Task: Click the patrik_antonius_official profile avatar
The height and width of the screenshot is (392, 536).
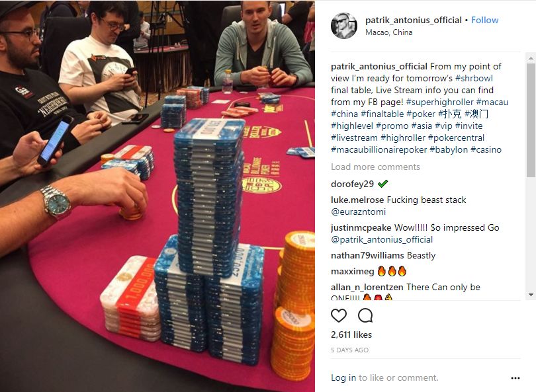Action: (344, 26)
